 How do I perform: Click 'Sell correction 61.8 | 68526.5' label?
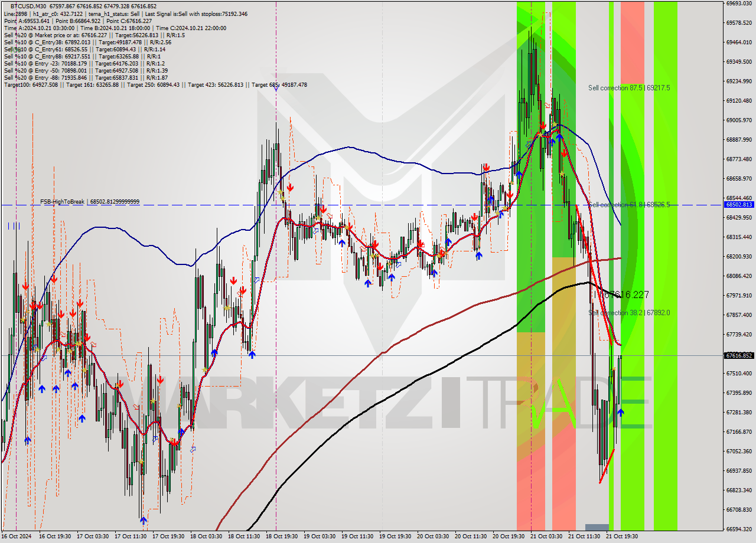click(x=629, y=205)
